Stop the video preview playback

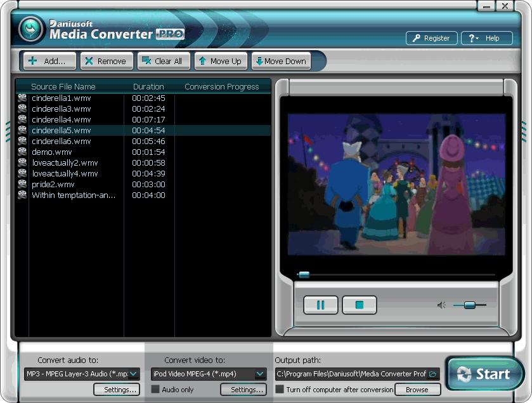[x=360, y=305]
